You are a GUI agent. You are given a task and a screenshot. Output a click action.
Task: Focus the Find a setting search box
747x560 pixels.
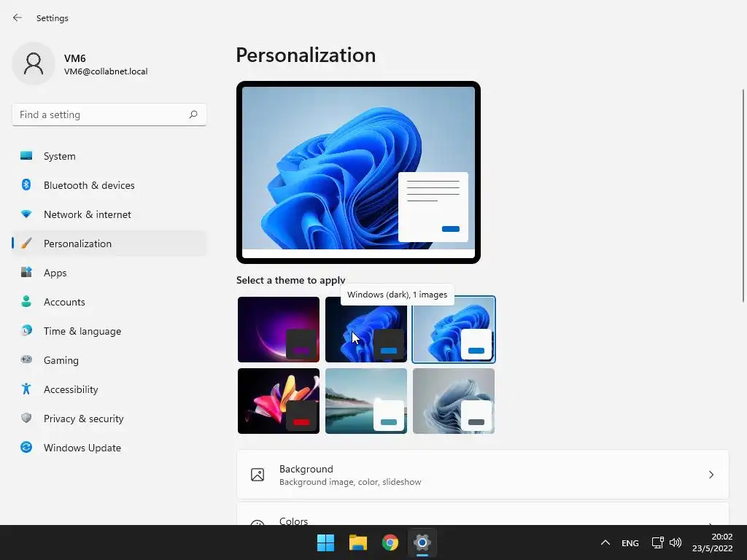click(x=109, y=114)
